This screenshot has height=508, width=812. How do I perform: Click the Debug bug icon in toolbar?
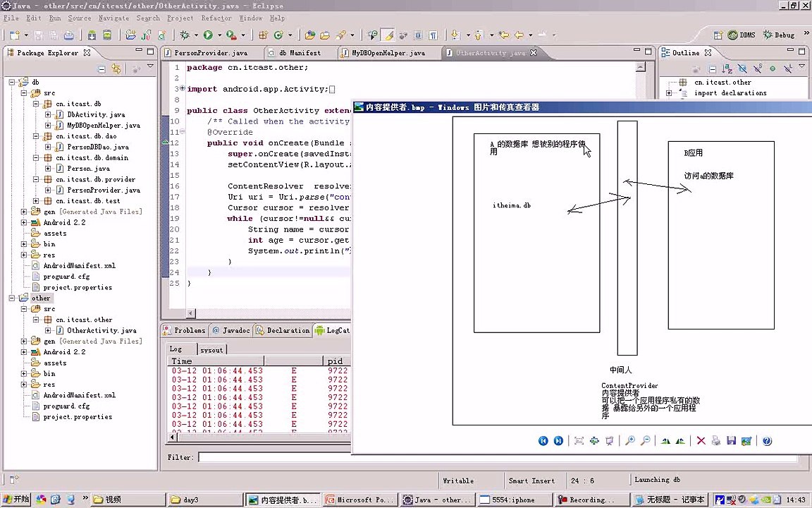(x=185, y=35)
